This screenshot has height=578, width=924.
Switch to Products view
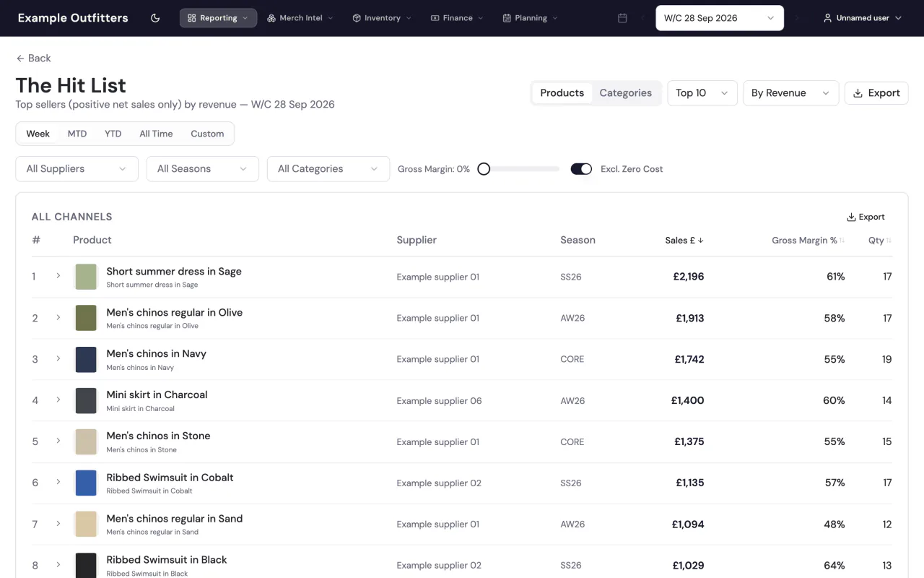pos(562,93)
